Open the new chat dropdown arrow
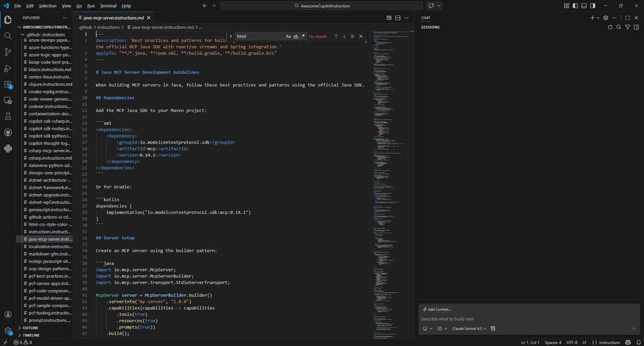The image size is (644, 346). (x=599, y=18)
